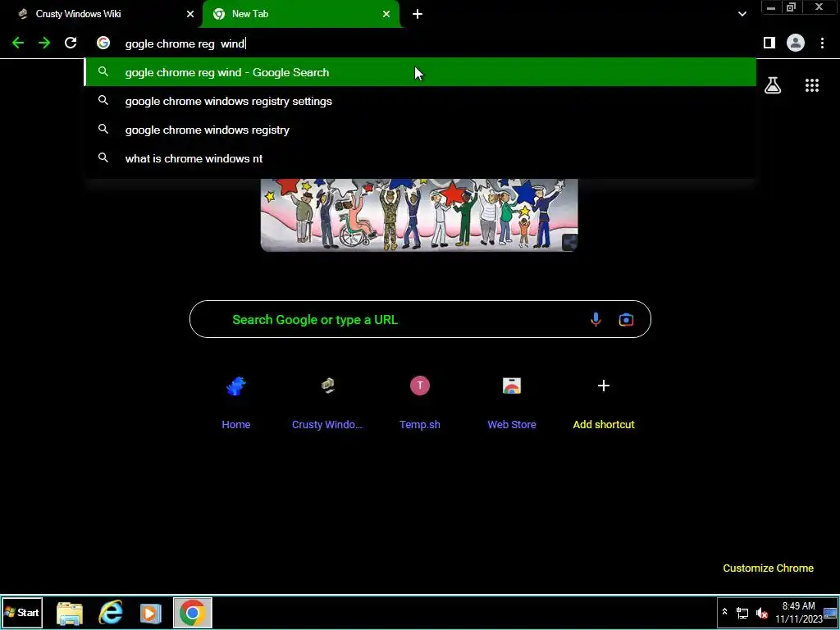Open the Google apps grid
The image size is (840, 630).
pyautogui.click(x=811, y=85)
